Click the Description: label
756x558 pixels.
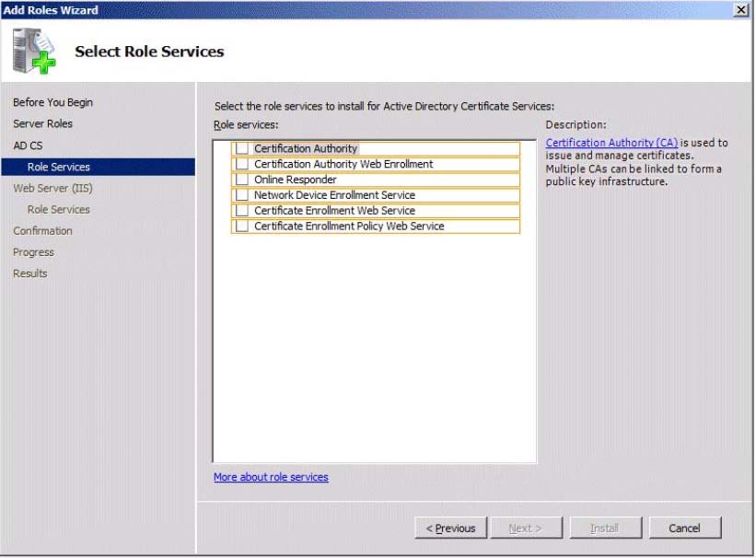(x=576, y=124)
